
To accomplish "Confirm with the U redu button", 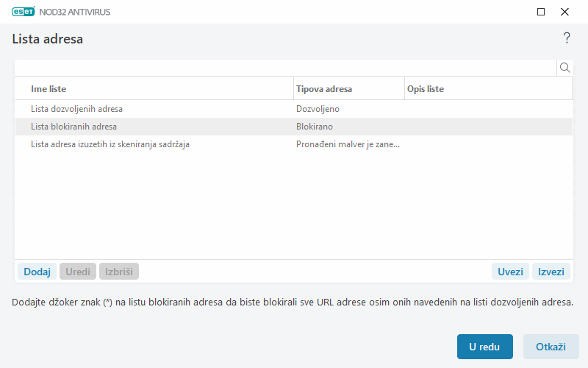I will [484, 347].
